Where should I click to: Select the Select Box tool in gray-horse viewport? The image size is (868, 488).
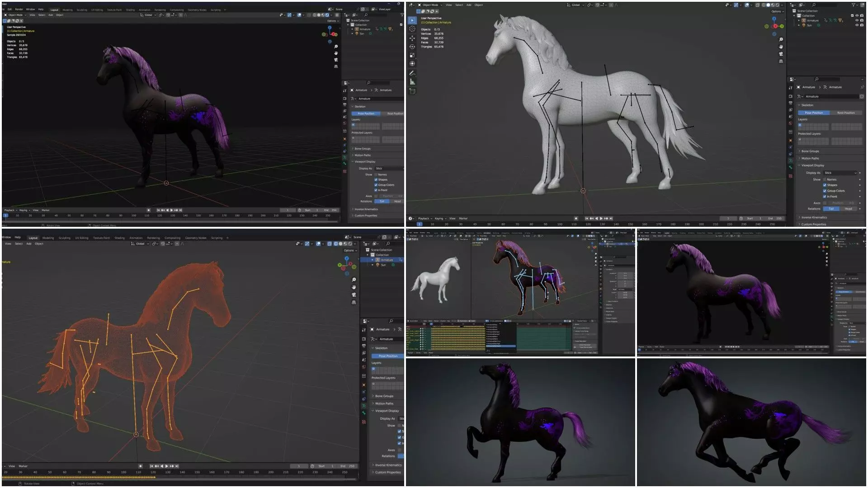[412, 20]
